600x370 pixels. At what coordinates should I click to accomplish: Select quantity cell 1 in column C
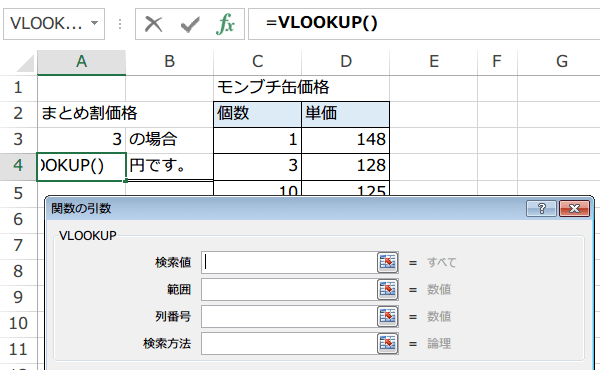pyautogui.click(x=258, y=140)
